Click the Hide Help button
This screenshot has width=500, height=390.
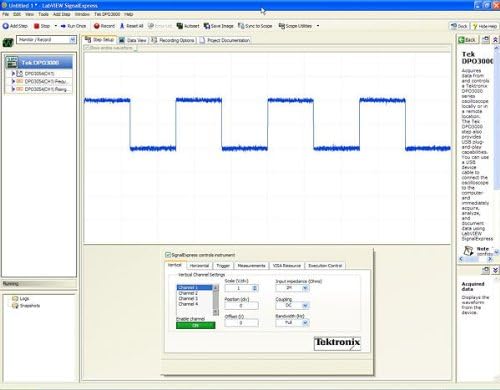point(485,26)
